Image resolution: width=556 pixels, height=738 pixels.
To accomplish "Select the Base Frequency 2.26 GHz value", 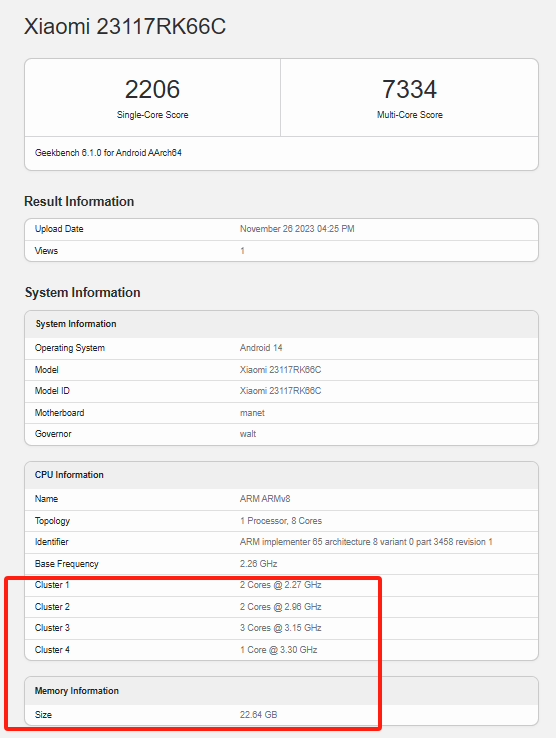I will click(x=258, y=564).
